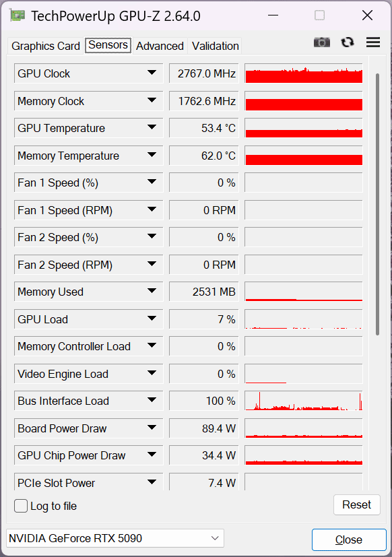
Task: Click the Close button at bottom
Action: point(349,539)
